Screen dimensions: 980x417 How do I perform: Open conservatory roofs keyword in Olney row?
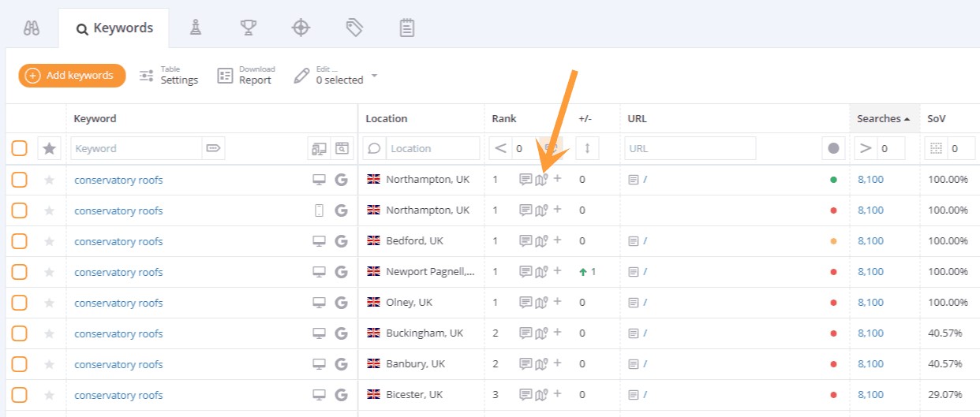tap(118, 303)
